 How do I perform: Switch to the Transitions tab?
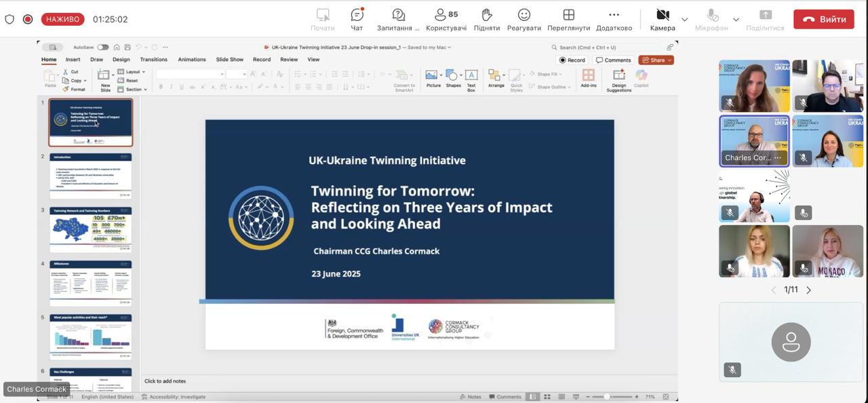click(153, 60)
